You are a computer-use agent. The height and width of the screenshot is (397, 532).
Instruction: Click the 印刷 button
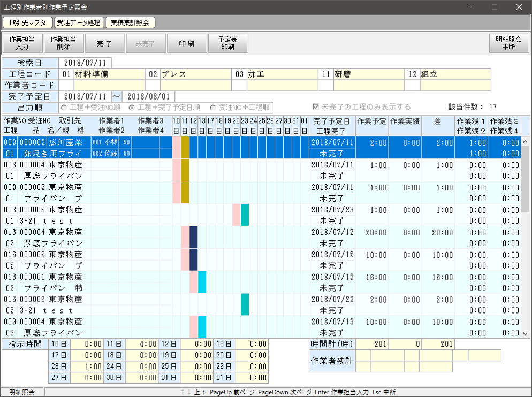[187, 43]
